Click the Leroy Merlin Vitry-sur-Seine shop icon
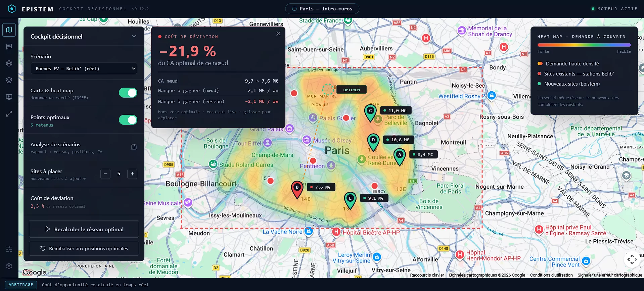644x291 pixels. coord(377,257)
